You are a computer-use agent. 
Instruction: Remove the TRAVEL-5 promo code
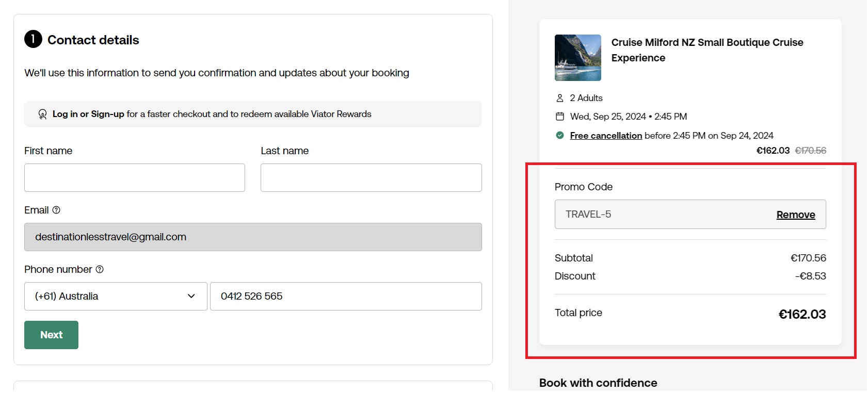coord(795,214)
